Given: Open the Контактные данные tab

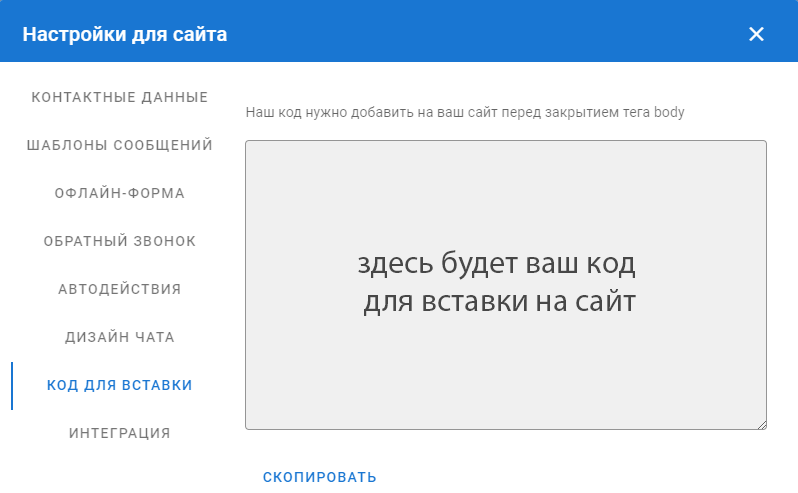Looking at the screenshot, I should (120, 97).
